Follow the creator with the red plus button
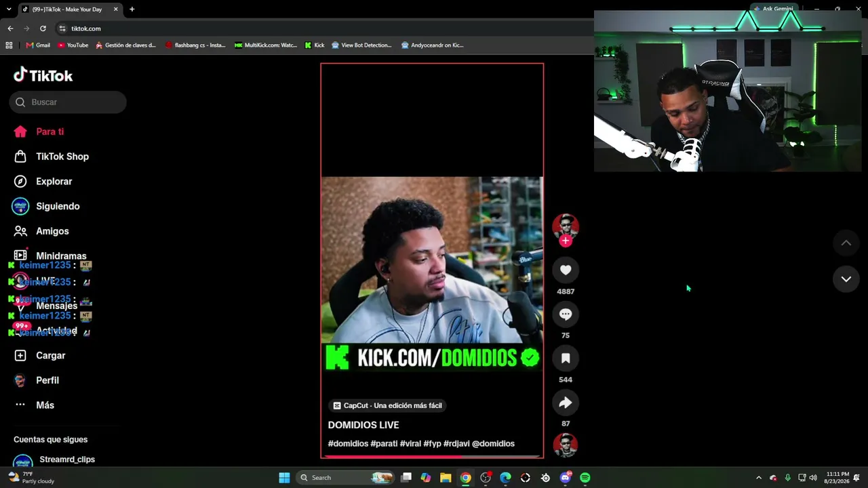This screenshot has width=868, height=488. (x=566, y=241)
